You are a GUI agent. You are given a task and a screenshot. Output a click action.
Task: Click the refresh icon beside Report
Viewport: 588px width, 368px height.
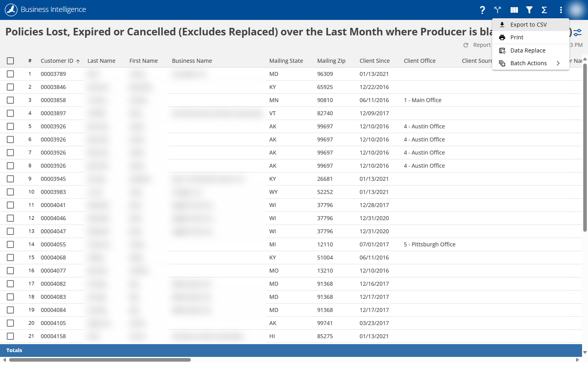(466, 45)
